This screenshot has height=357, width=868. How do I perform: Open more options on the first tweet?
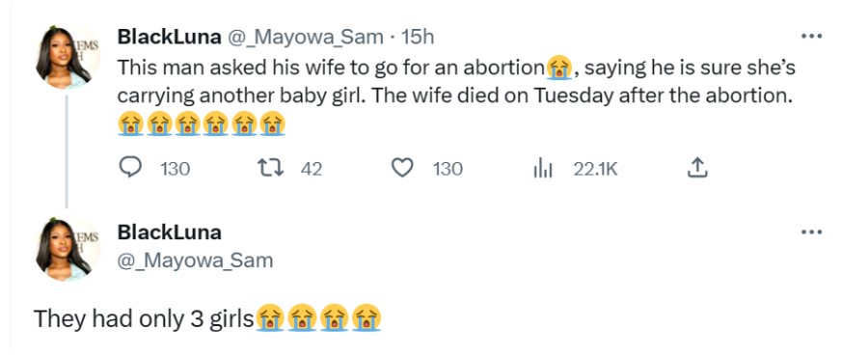pos(811,37)
